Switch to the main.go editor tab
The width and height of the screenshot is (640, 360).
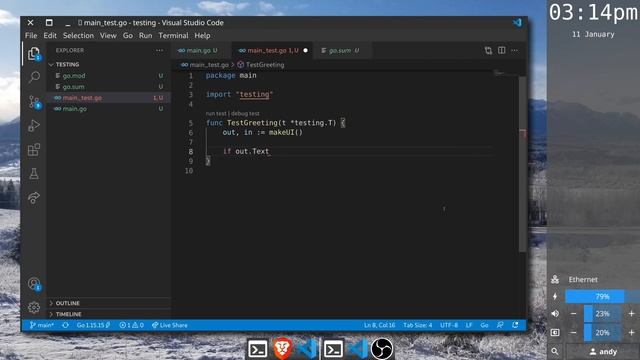[201, 50]
